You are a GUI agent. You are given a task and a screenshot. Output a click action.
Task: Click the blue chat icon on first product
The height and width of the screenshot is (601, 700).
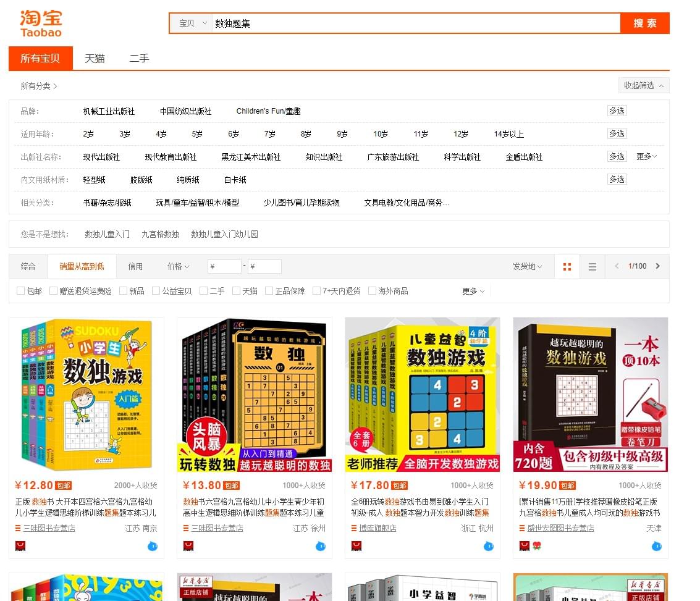click(x=153, y=546)
